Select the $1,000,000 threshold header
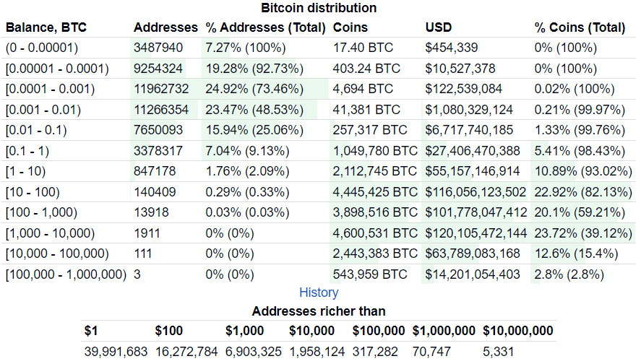The height and width of the screenshot is (364, 641). (444, 331)
